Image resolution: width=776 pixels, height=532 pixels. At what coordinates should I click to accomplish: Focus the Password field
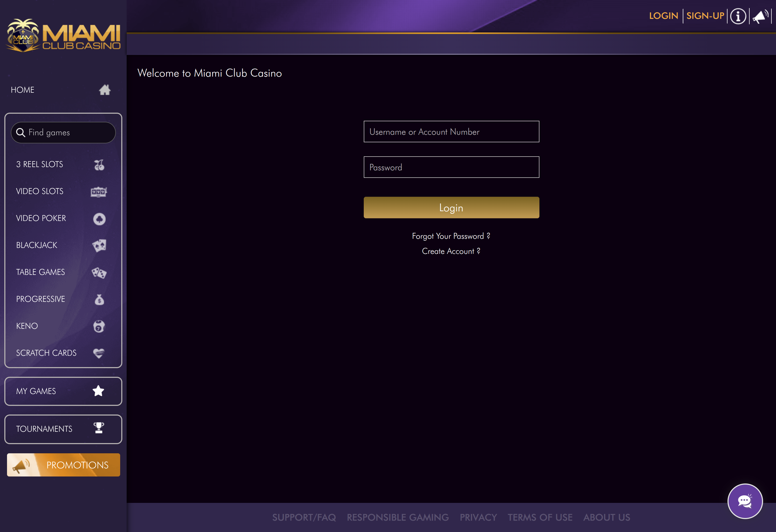451,167
